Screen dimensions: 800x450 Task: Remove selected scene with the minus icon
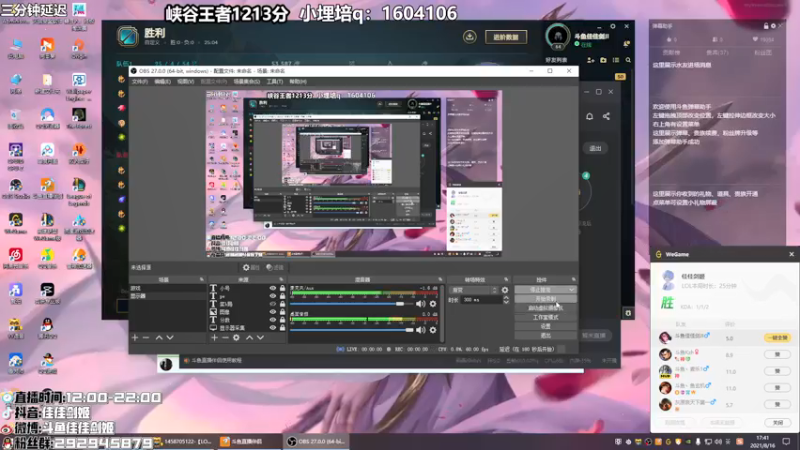[146, 338]
